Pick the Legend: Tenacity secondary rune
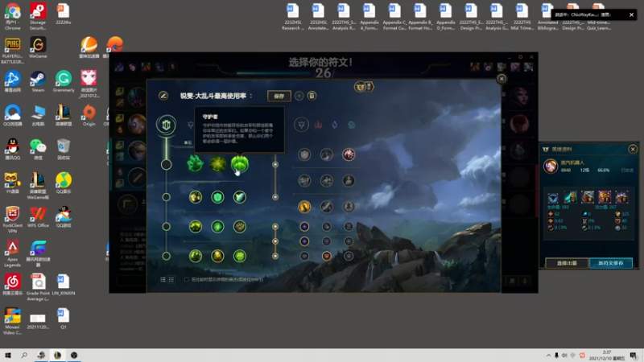The image size is (644, 362). coord(327,180)
